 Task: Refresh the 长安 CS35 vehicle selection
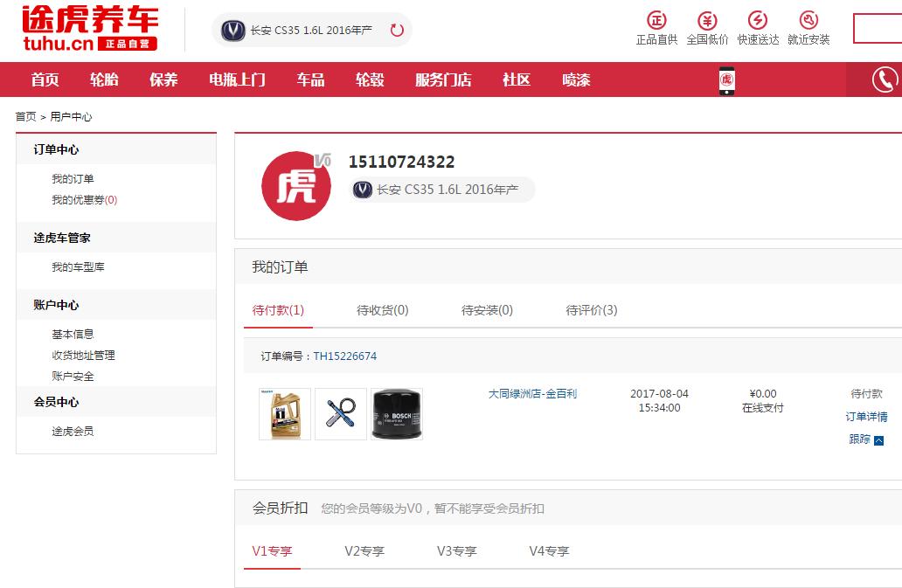[x=398, y=29]
